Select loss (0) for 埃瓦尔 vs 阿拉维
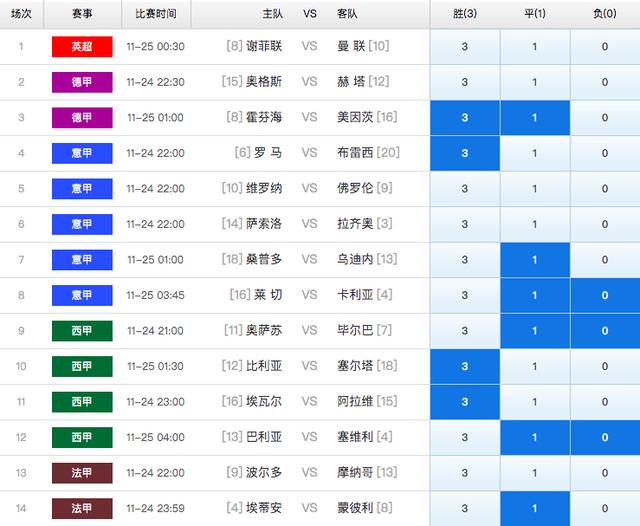Image resolution: width=640 pixels, height=526 pixels. tap(605, 402)
